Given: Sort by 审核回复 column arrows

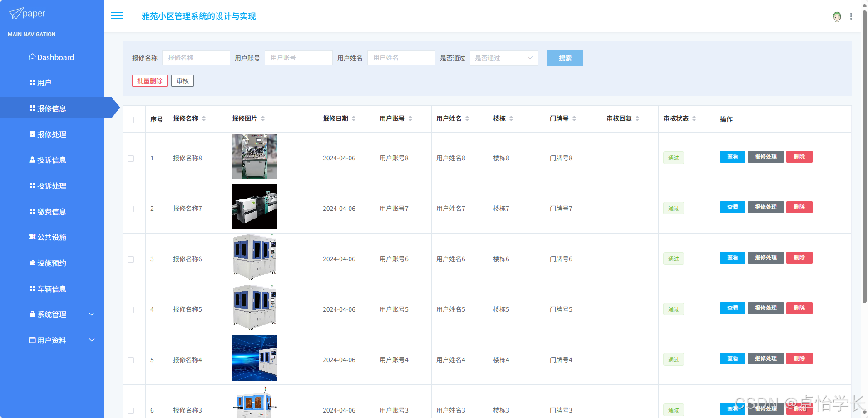Looking at the screenshot, I should point(637,119).
